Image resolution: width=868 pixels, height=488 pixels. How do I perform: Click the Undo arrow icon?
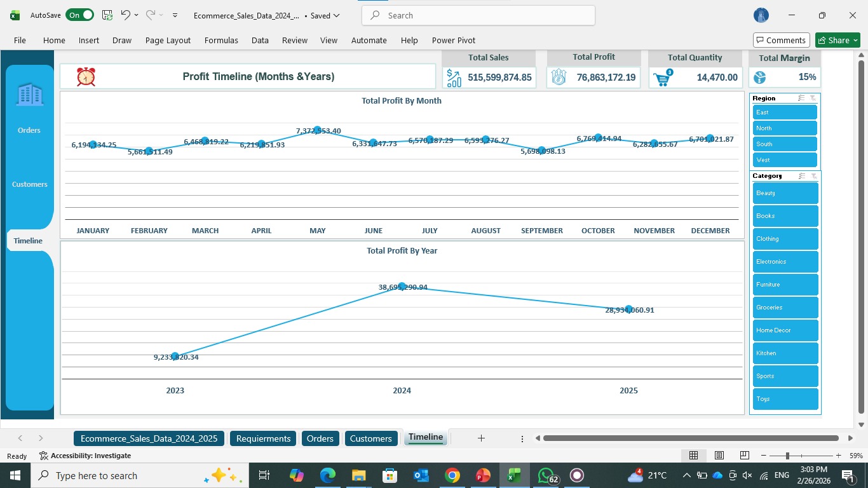(125, 15)
